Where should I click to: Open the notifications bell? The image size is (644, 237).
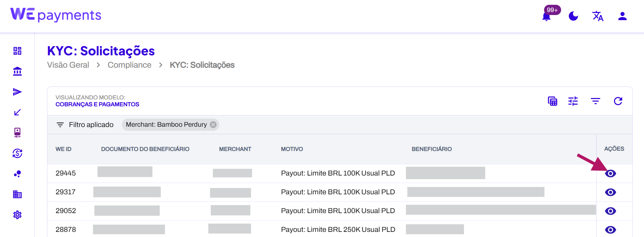pyautogui.click(x=546, y=16)
